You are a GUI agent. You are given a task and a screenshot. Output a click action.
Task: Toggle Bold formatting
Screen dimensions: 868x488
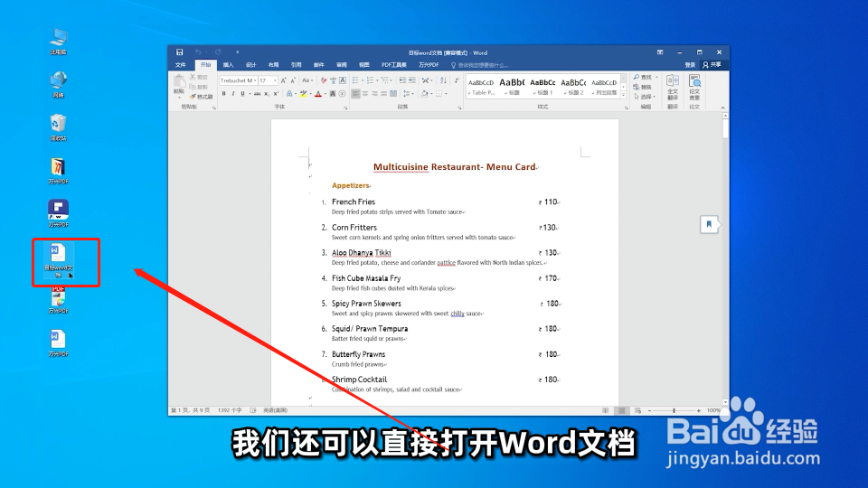coord(223,93)
